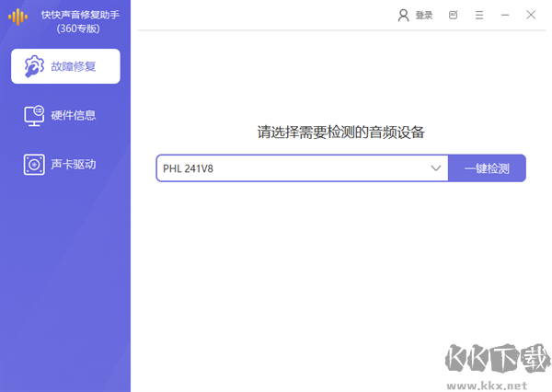Minimize the window
The height and width of the screenshot is (392, 552).
coord(505,15)
